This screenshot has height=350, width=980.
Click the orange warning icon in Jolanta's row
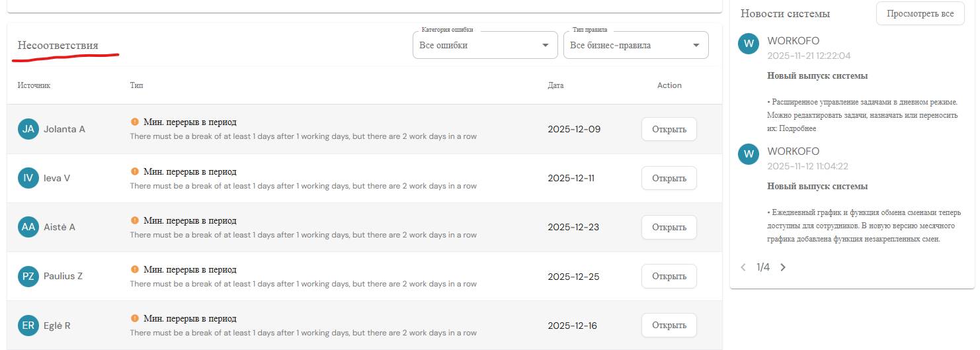[135, 122]
